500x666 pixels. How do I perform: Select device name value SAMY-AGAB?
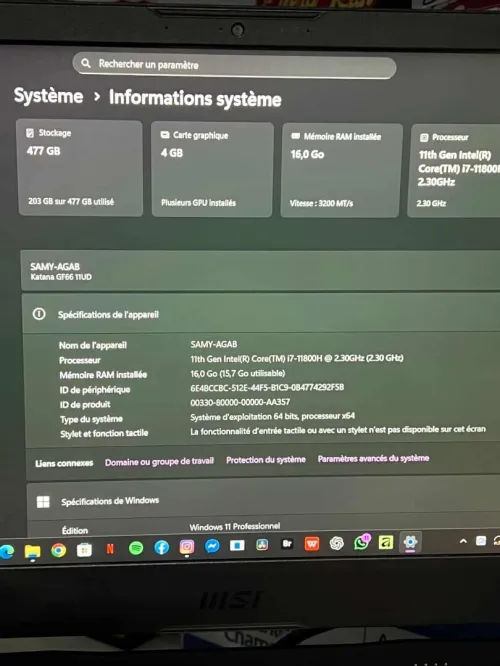point(214,344)
